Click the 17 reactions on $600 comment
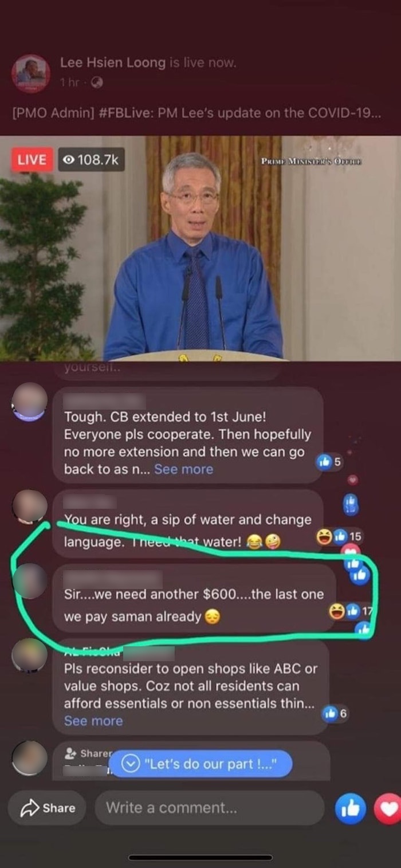401x868 pixels. (351, 611)
